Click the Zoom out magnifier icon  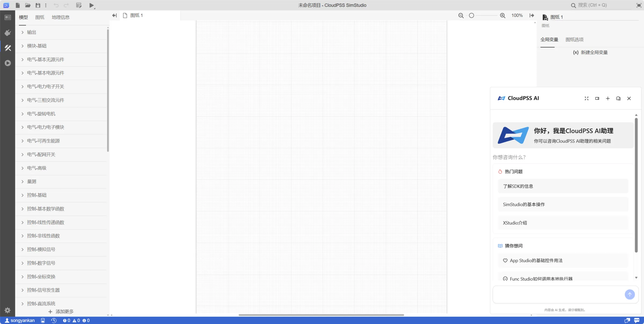461,16
